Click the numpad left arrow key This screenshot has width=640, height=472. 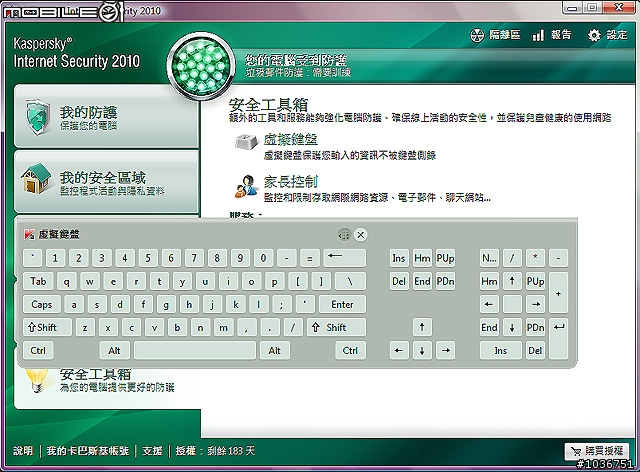[489, 304]
